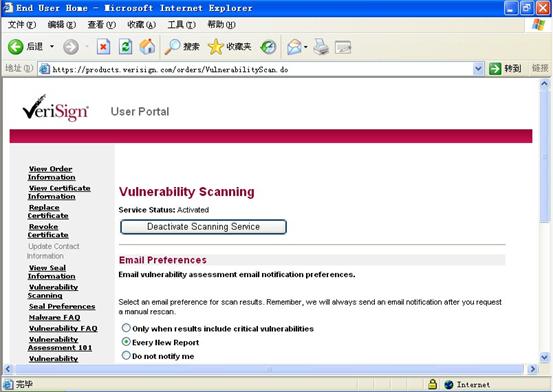Click the 'Service Status: Activated' text
This screenshot has width=553, height=392.
[x=164, y=210]
